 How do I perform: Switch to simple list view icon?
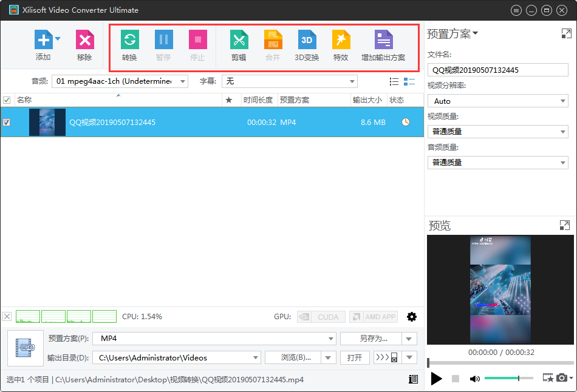394,81
